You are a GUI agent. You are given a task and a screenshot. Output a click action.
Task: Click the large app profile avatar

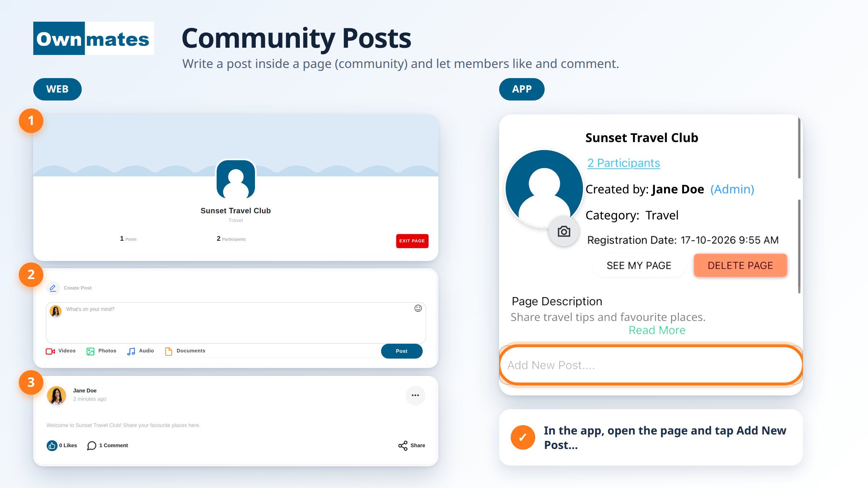pos(544,189)
